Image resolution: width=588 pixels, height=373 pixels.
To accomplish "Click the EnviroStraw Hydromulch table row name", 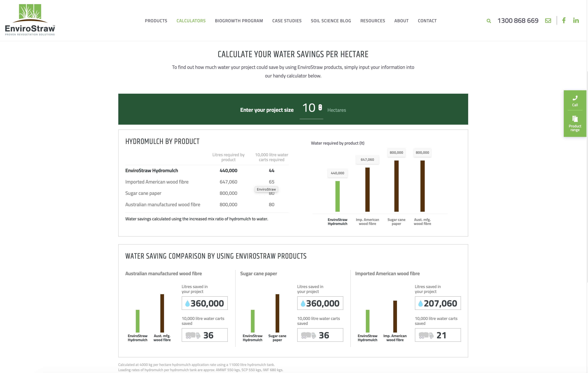I will (152, 170).
